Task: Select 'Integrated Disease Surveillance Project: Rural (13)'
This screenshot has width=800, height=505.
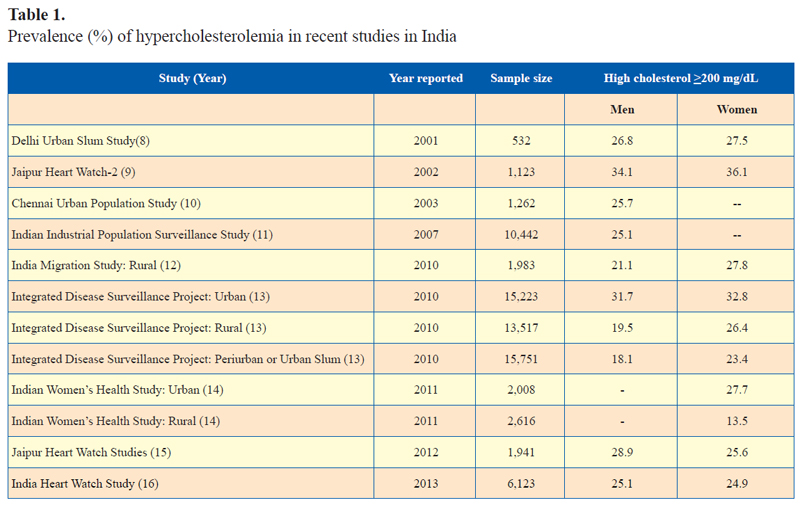Action: tap(139, 327)
